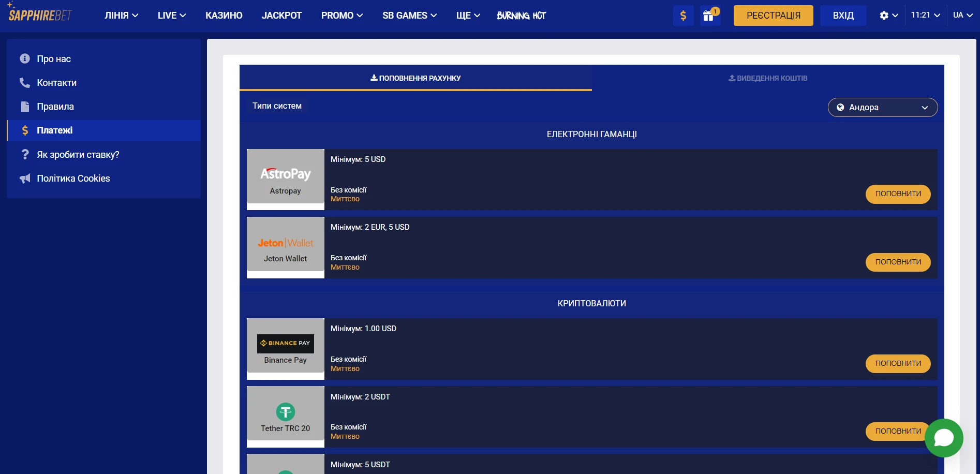Go to the JACKPOT page
Image resolution: width=980 pixels, height=474 pixels.
pyautogui.click(x=281, y=16)
